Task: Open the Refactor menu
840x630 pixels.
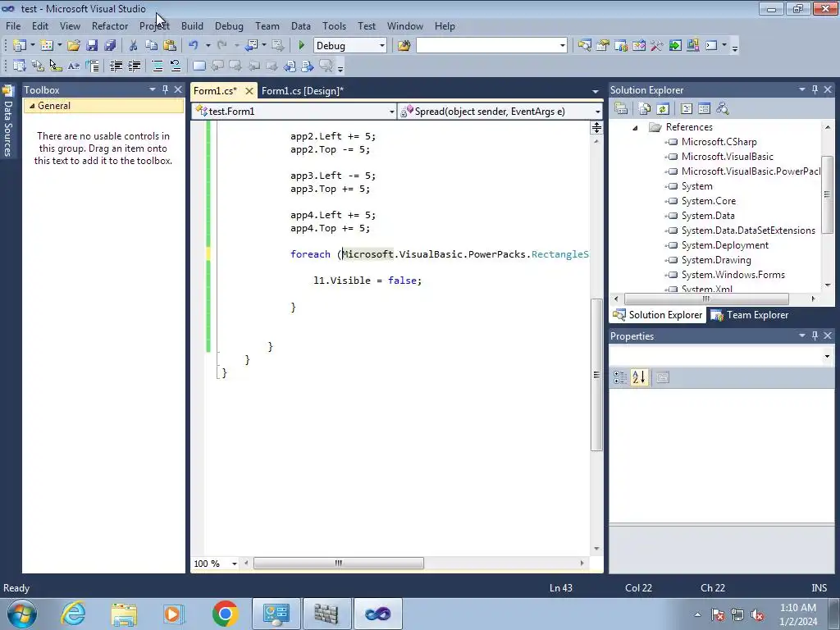Action: 110,25
